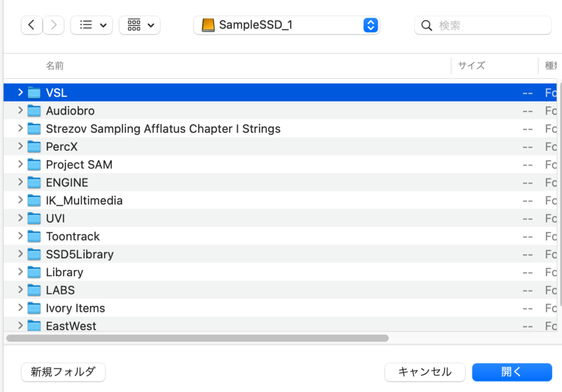Viewport: 562px width, 392px height.
Task: Create a folder with 新規フォルダ button
Action: click(63, 372)
